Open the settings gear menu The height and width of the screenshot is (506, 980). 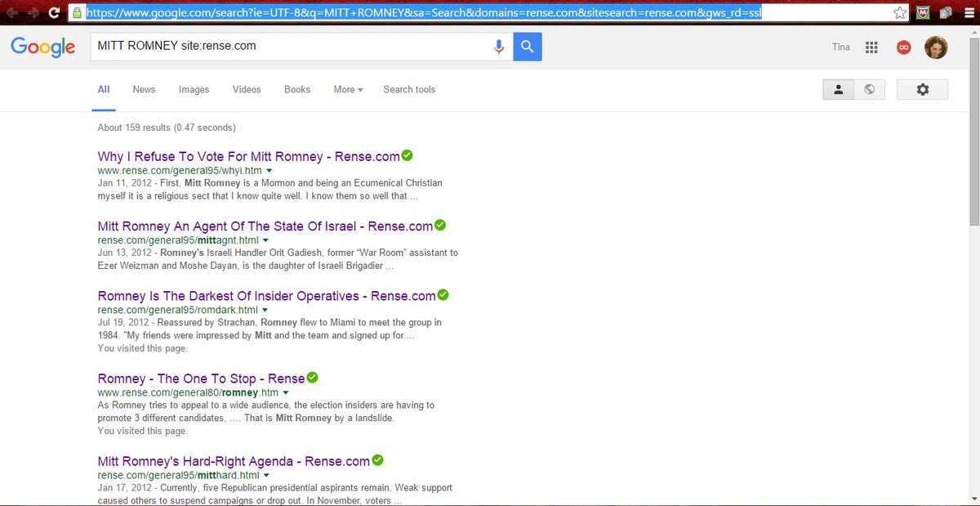point(923,90)
